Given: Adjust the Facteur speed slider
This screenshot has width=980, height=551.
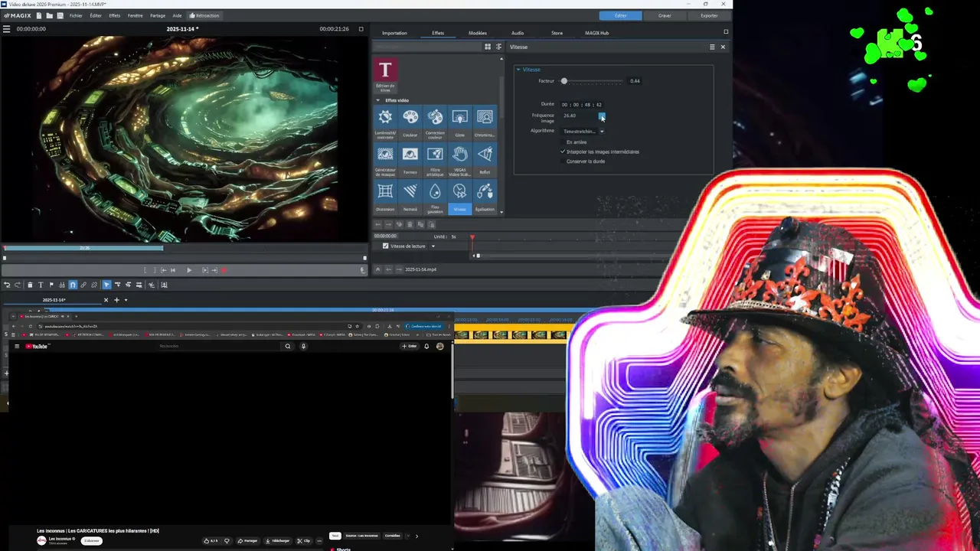Looking at the screenshot, I should tap(564, 81).
